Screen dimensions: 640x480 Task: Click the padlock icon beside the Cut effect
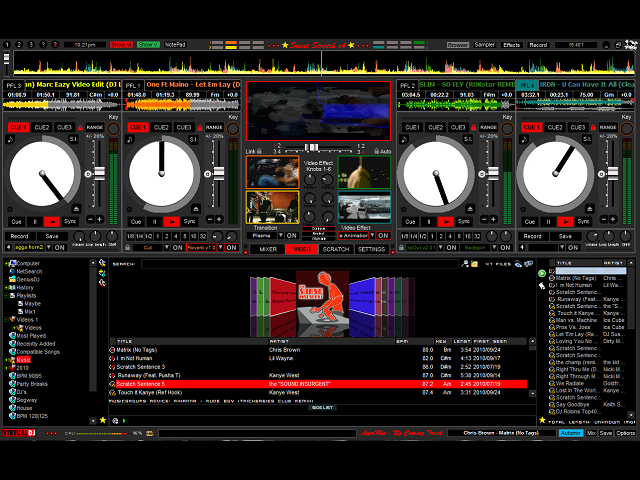[128, 247]
